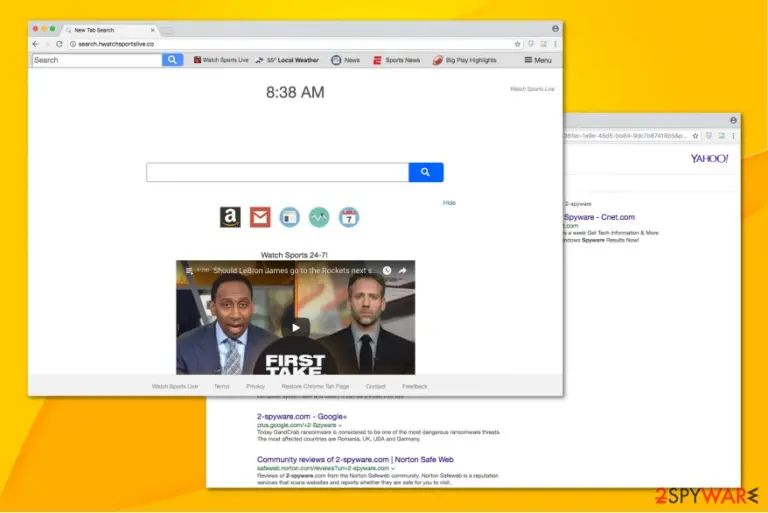Play the First Take video
This screenshot has height=513, width=768.
coord(295,327)
